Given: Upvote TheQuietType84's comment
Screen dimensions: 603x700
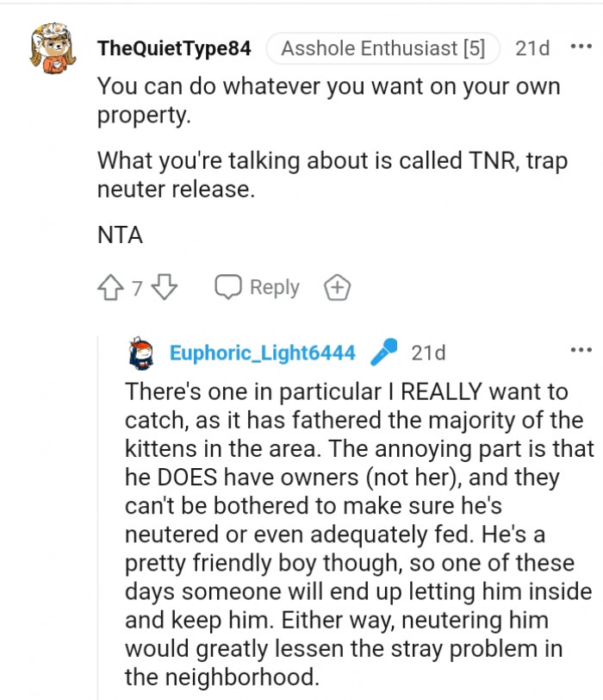Looking at the screenshot, I should pyautogui.click(x=112, y=288).
